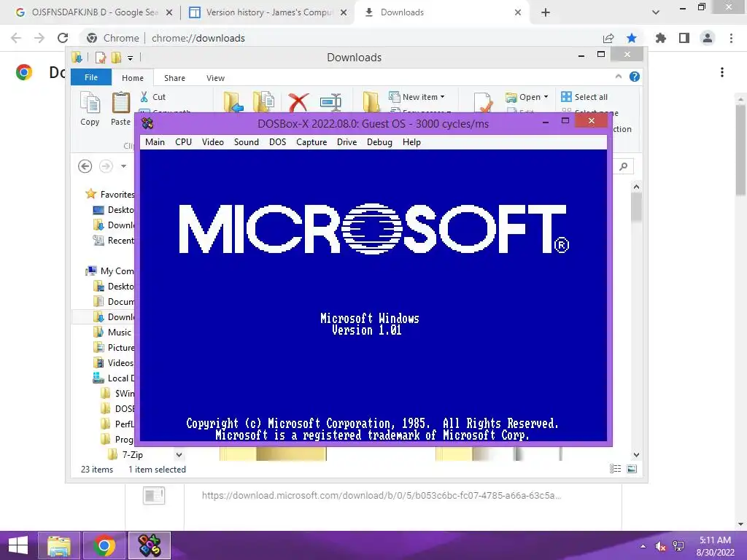
Task: Click the navigation pane scroll down chevron
Action: 179,455
